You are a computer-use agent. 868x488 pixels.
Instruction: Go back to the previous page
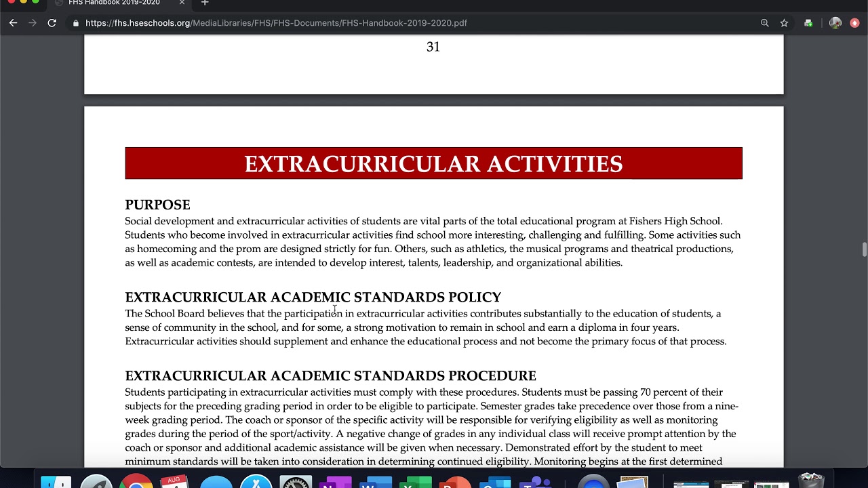[13, 23]
